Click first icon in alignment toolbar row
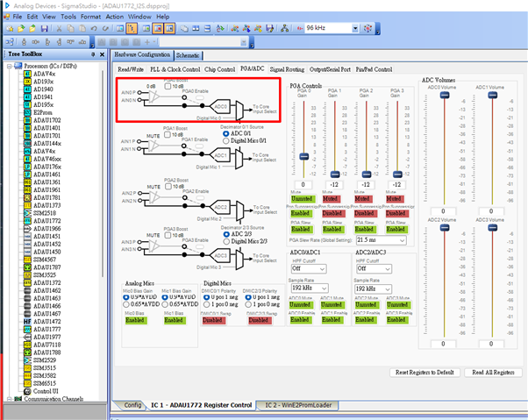The width and height of the screenshot is (528, 420). click(x=10, y=42)
